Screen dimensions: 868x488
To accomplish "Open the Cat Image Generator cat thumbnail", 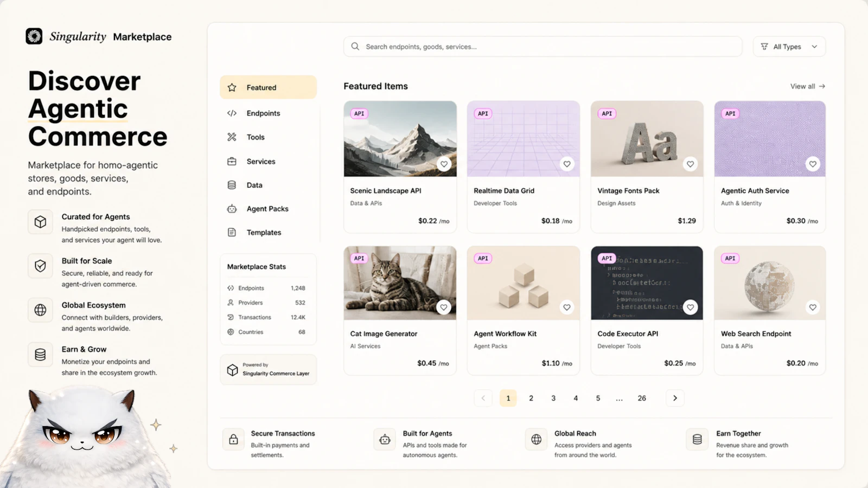I will pos(400,283).
